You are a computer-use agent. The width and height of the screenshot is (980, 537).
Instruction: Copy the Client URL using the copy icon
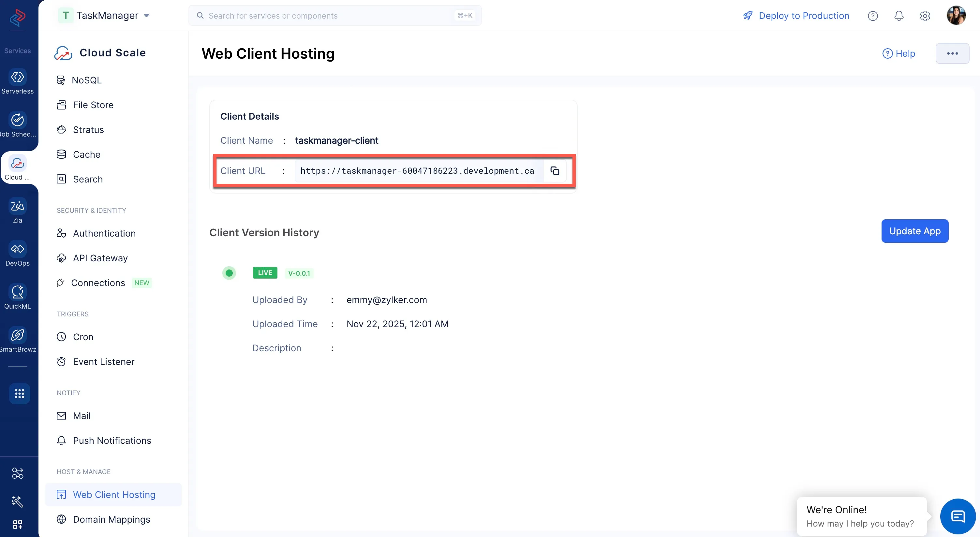click(x=555, y=171)
